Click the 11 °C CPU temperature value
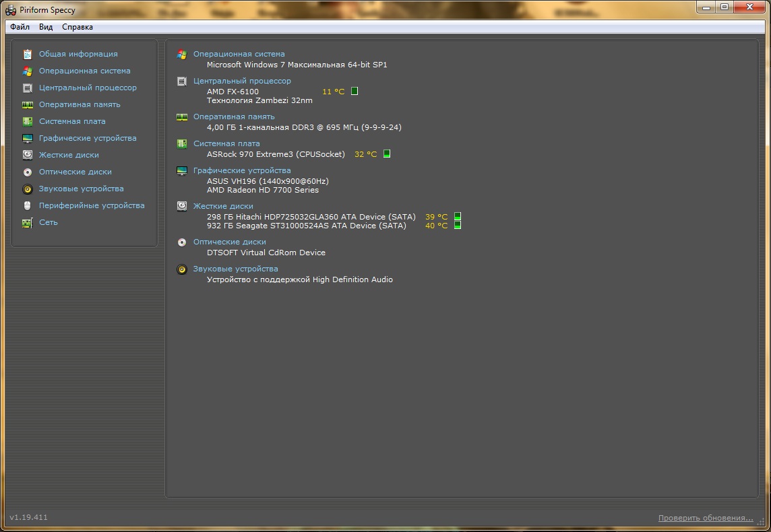This screenshot has height=532, width=771. click(334, 92)
